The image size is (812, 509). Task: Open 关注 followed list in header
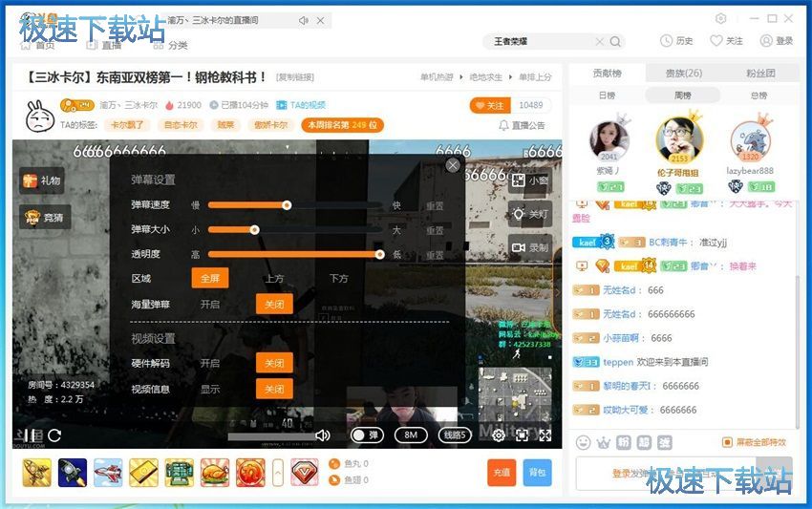click(x=727, y=41)
